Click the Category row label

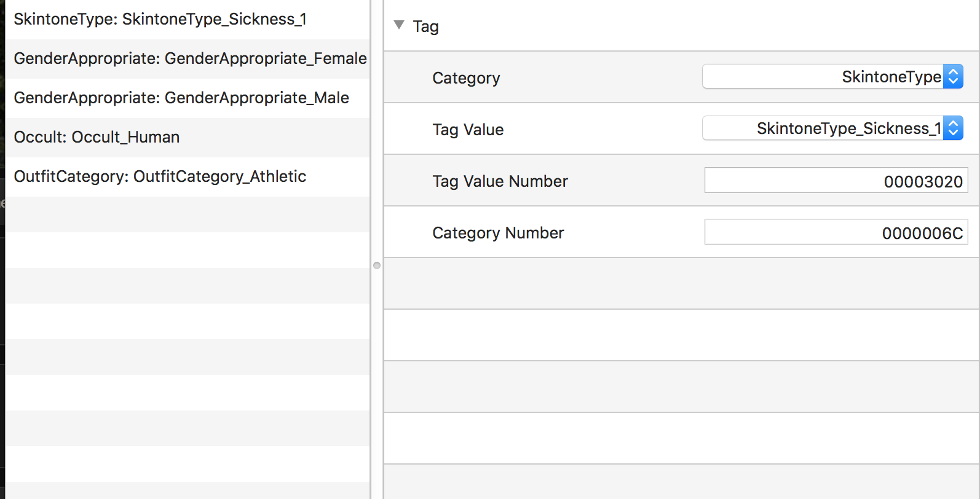pos(466,78)
